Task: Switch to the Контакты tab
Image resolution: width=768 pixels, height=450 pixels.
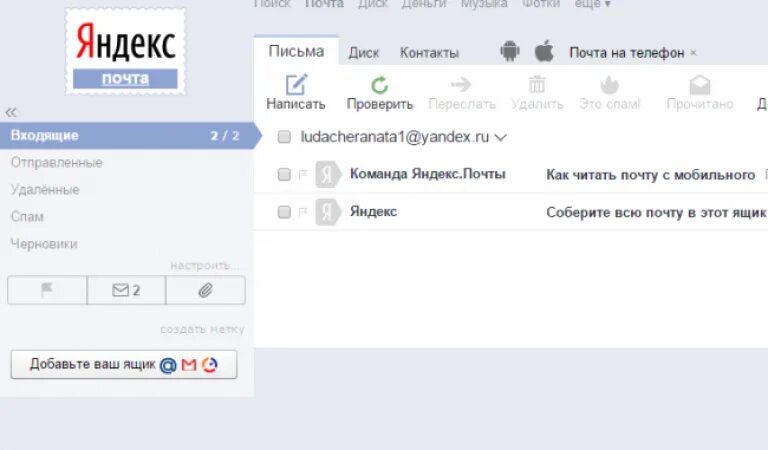Action: click(x=430, y=53)
